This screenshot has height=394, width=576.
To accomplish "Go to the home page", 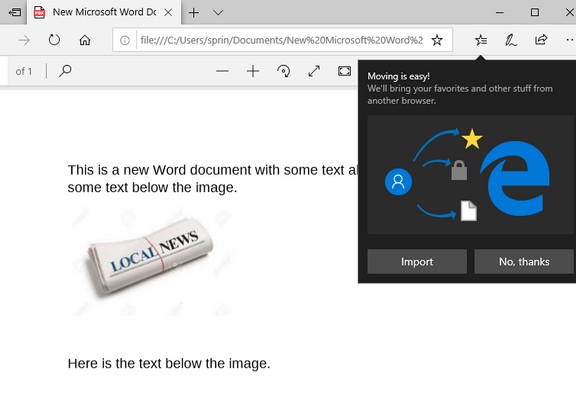I will point(85,40).
